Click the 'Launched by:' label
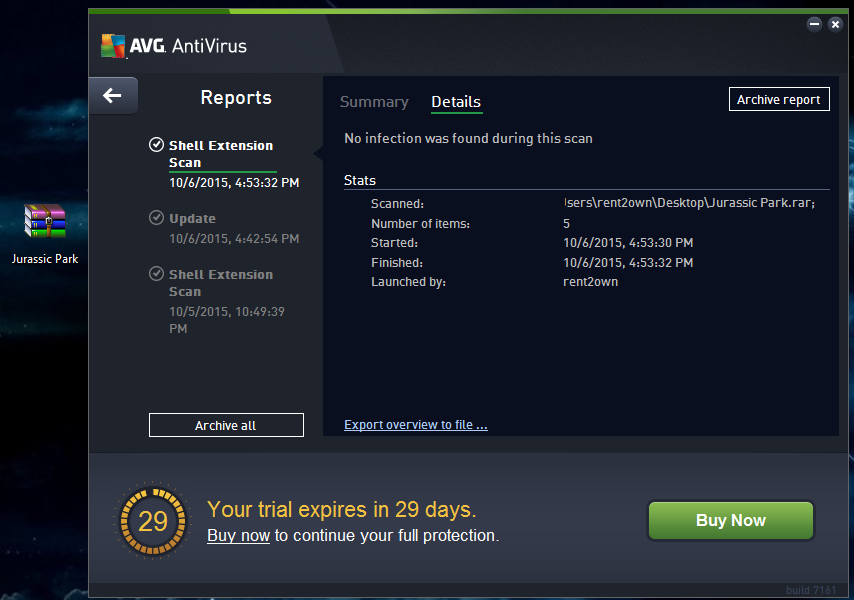 click(x=408, y=282)
